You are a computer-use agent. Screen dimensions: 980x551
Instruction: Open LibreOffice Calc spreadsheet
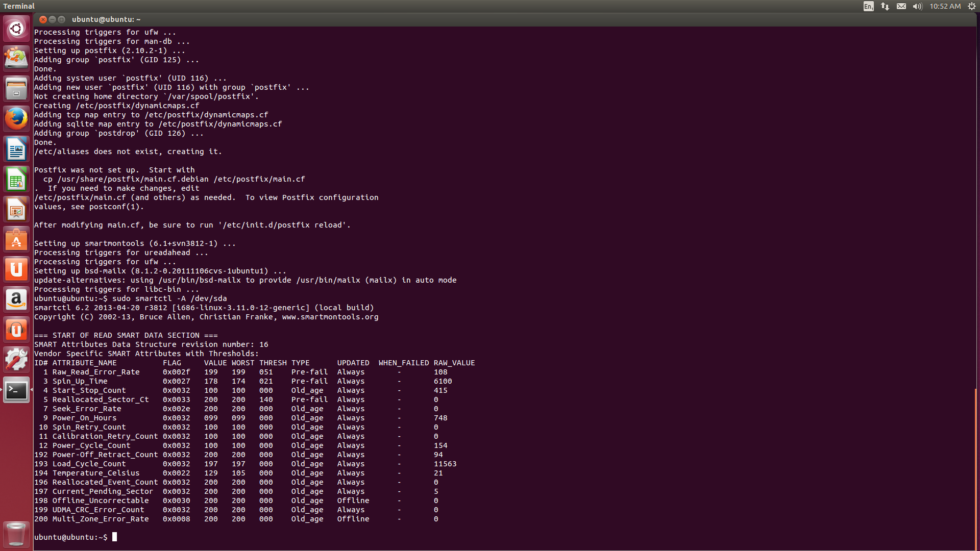point(16,179)
